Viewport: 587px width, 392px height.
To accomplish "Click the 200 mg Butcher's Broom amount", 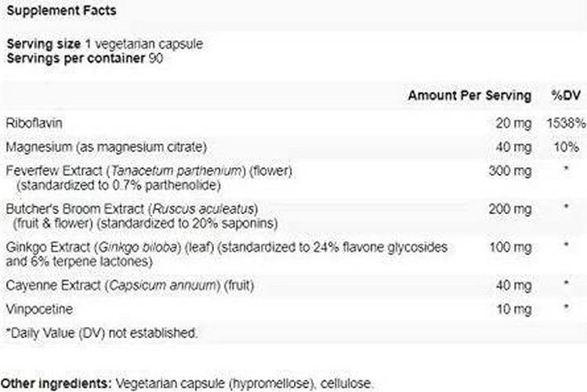I will point(511,209).
